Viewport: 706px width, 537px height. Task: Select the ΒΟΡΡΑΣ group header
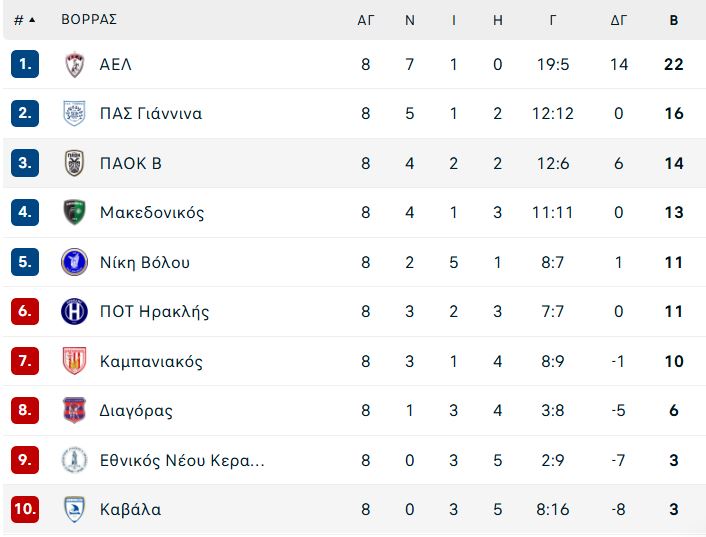89,19
